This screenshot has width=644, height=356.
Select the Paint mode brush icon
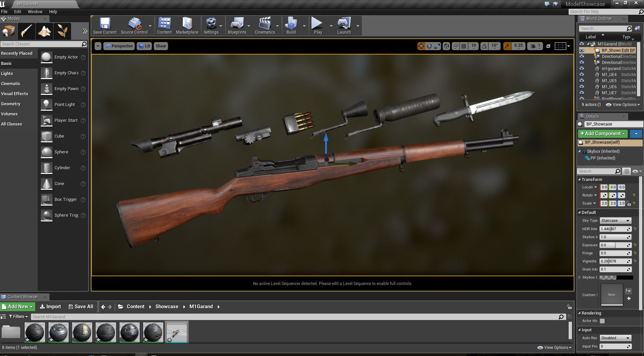pos(27,31)
